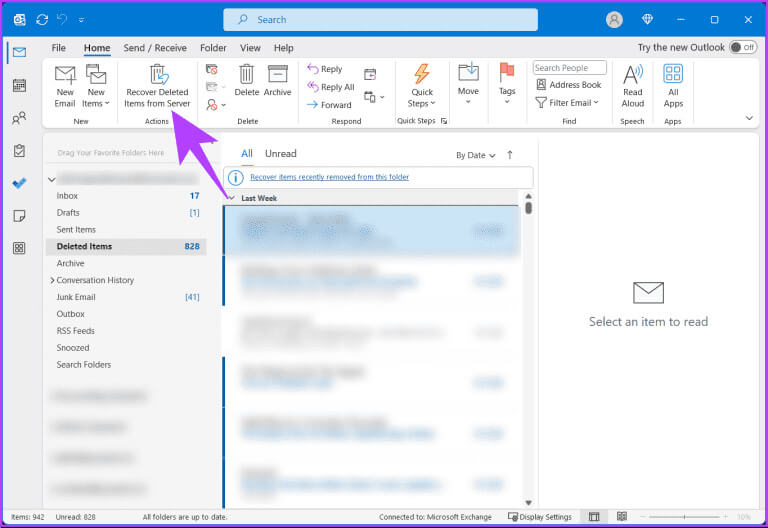Image resolution: width=768 pixels, height=528 pixels.
Task: Click Recover Deleted Items from Server
Action: (x=157, y=87)
